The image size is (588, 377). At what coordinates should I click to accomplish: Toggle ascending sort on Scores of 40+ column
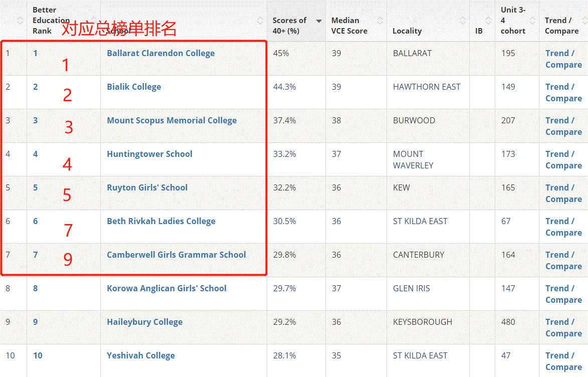point(319,21)
